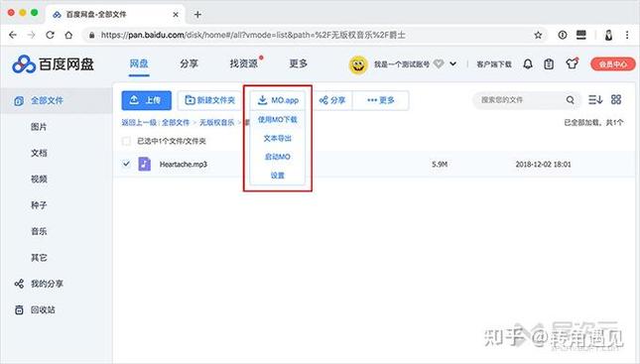Viewport: 640px width, 364px height.
Task: Open the 找资源 tab
Action: tap(244, 63)
